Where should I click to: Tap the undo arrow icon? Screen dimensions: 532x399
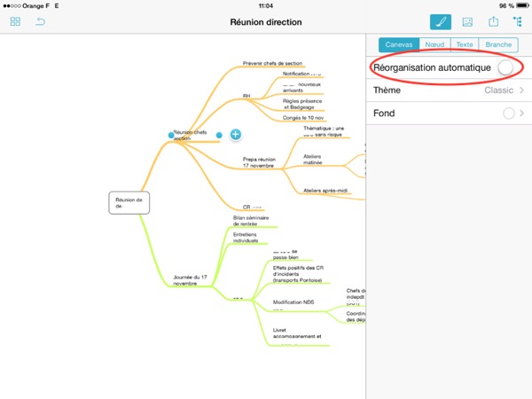(40, 21)
